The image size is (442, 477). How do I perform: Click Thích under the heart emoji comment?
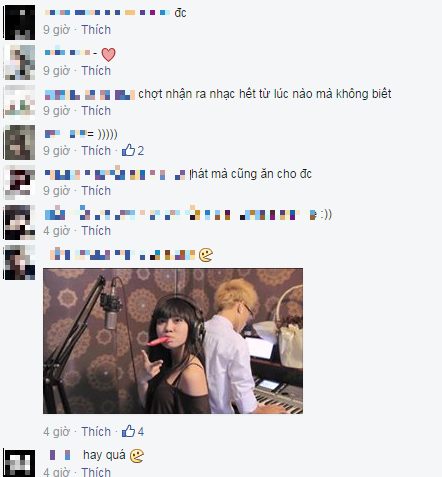pyautogui.click(x=96, y=71)
